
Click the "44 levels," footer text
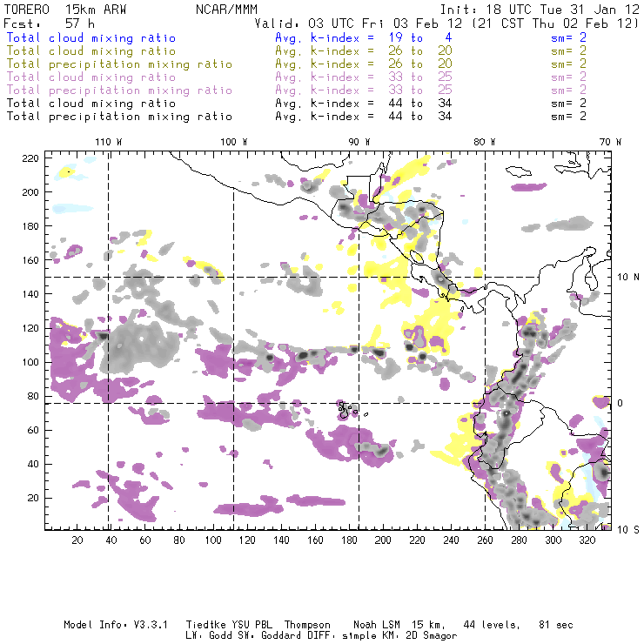tap(492, 625)
